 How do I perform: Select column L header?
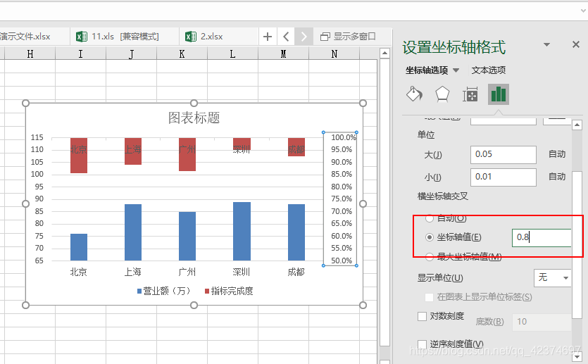(232, 54)
